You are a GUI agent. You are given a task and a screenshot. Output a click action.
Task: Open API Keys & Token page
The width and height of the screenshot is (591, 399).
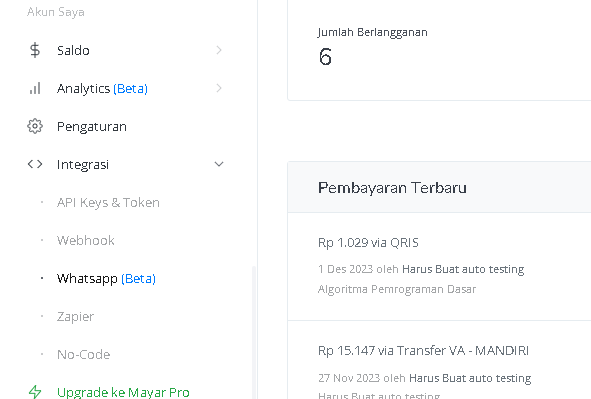[108, 203]
